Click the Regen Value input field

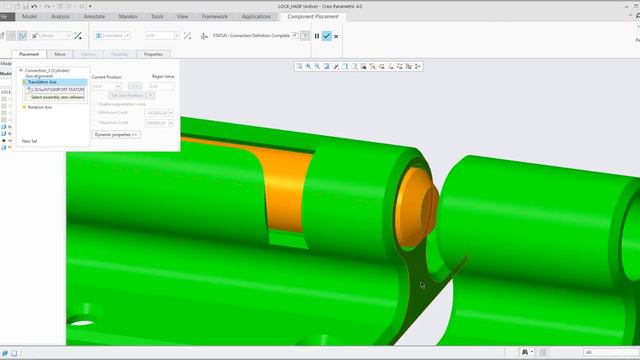point(162,86)
